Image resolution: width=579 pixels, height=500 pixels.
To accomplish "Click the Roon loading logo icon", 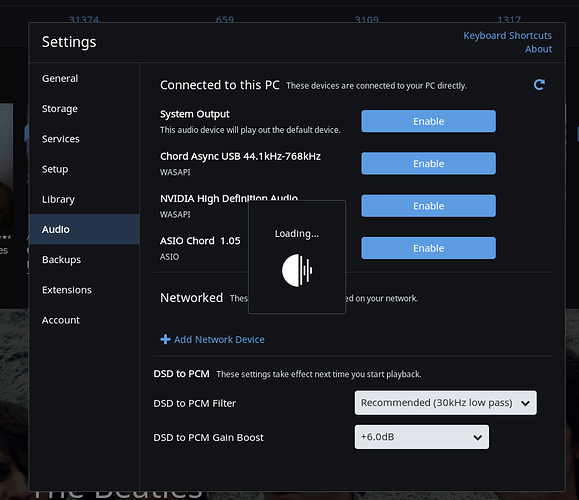I will [x=297, y=270].
